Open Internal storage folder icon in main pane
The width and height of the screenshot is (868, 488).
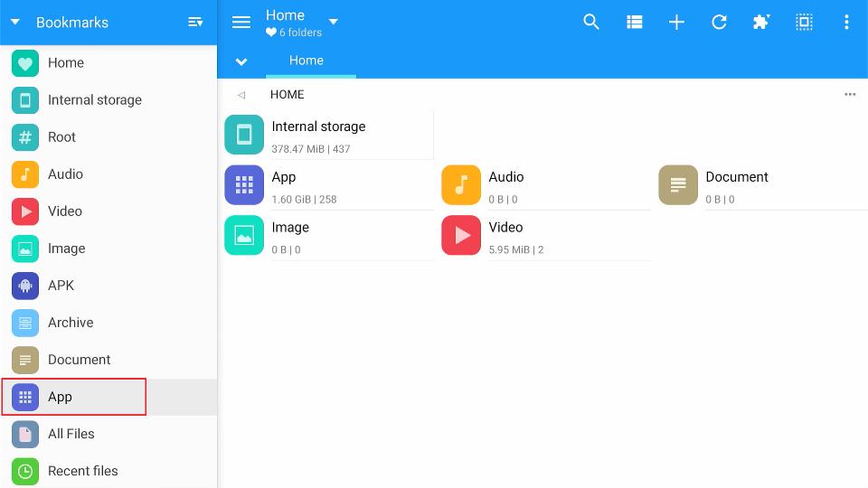coord(244,135)
